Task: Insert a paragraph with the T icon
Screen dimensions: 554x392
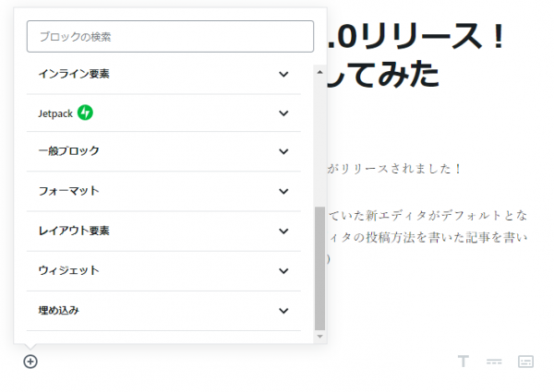Action: pyautogui.click(x=464, y=362)
